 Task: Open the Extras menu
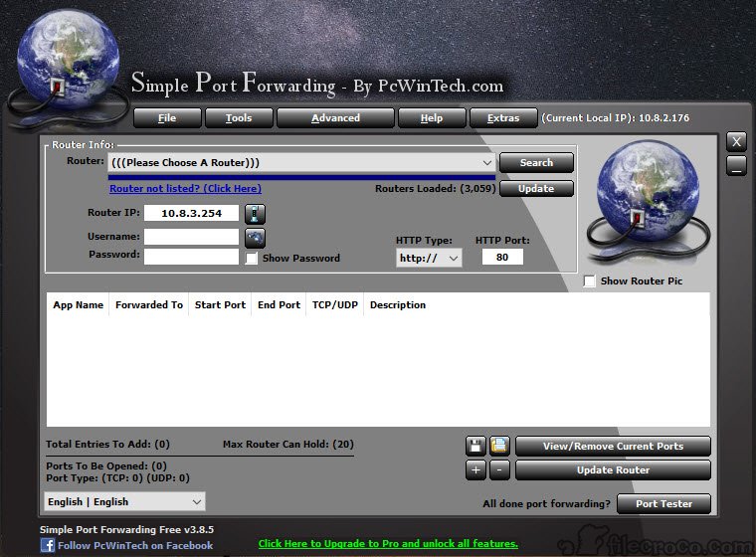click(x=503, y=118)
